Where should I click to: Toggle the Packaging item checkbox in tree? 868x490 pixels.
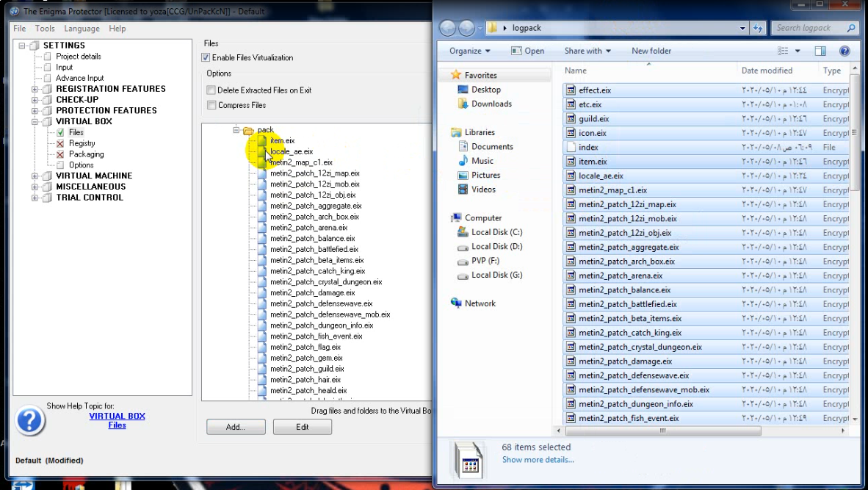[60, 154]
